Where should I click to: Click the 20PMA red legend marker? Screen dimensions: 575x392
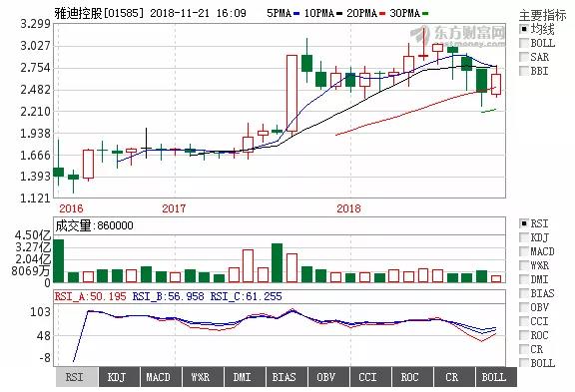382,14
